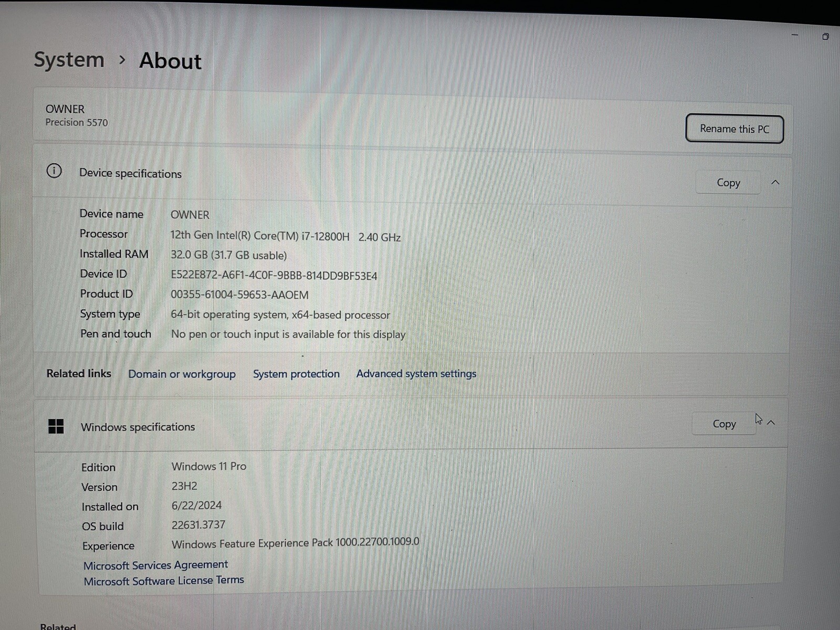Click the Windows logo icon beside Windows specifications
The height and width of the screenshot is (630, 840).
[x=56, y=426]
